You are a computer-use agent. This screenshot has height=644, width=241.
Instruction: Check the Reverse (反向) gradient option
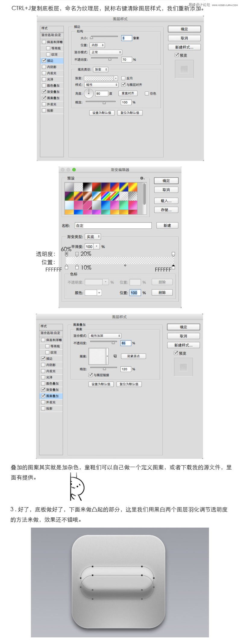point(123,78)
